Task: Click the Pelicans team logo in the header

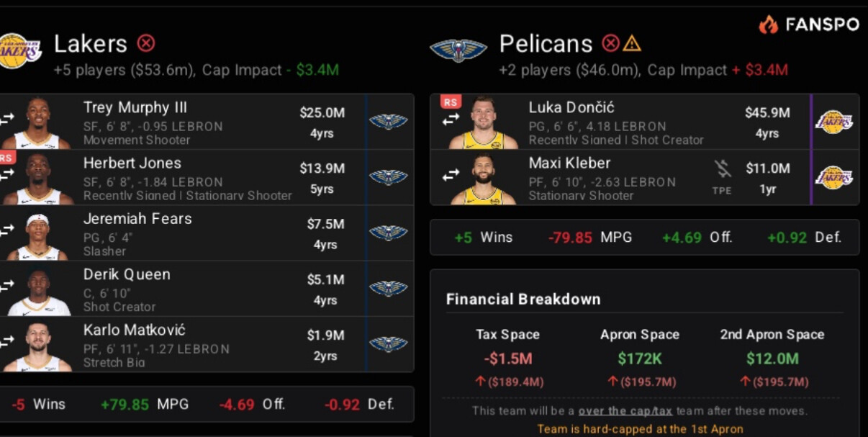Action: click(458, 50)
